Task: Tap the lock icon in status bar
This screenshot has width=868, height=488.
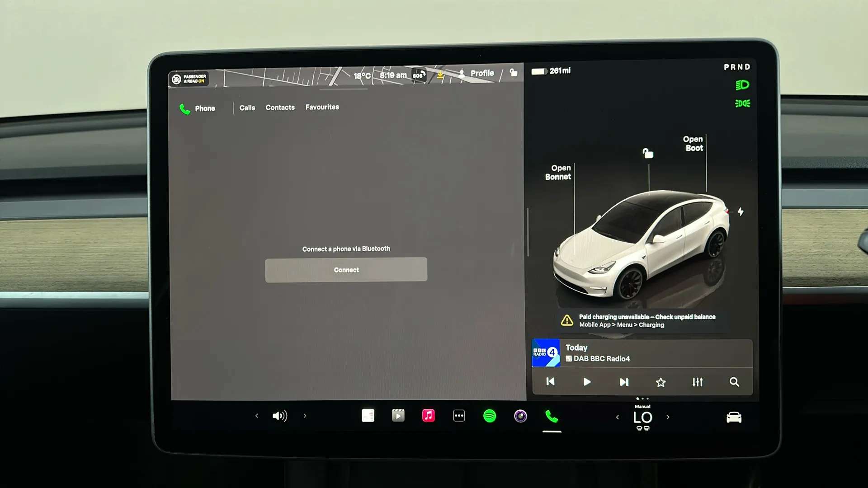Action: (x=514, y=72)
